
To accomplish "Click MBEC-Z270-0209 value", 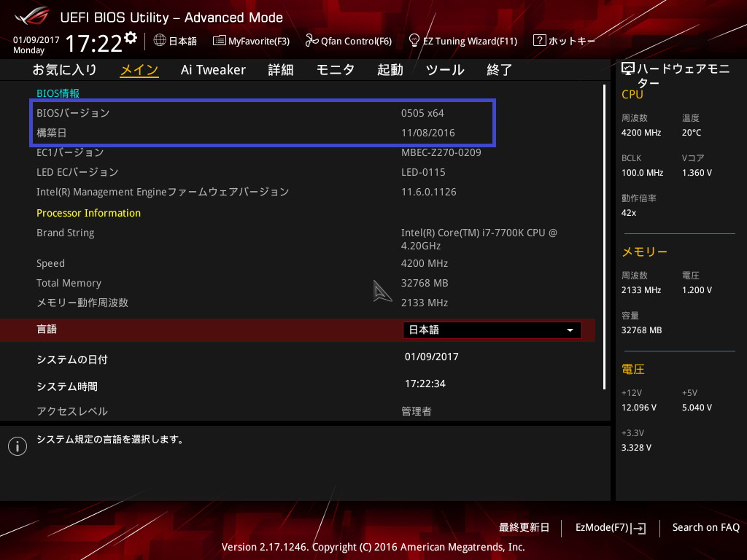I will click(x=441, y=152).
